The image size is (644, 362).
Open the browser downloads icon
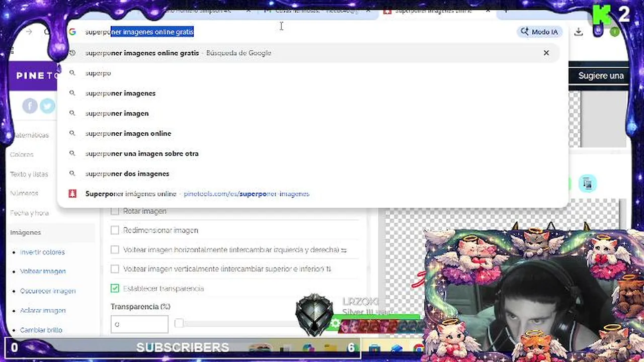click(x=579, y=32)
